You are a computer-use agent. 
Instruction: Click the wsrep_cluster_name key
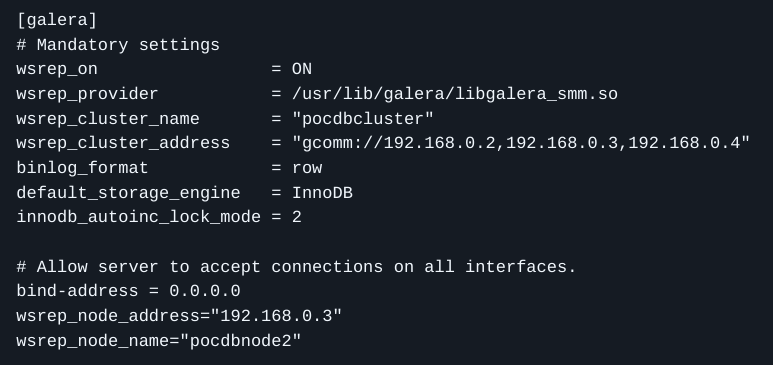point(108,119)
